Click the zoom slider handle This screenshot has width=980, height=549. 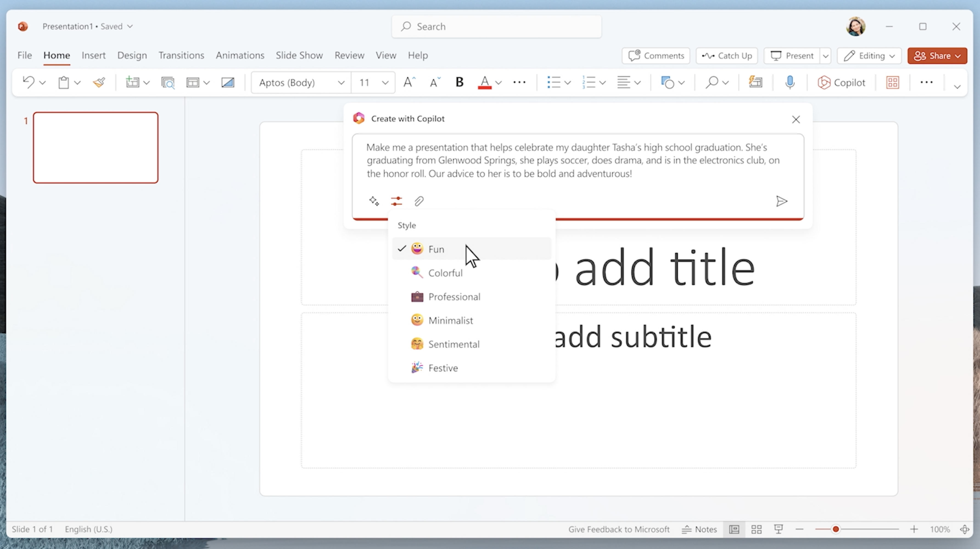(835, 529)
